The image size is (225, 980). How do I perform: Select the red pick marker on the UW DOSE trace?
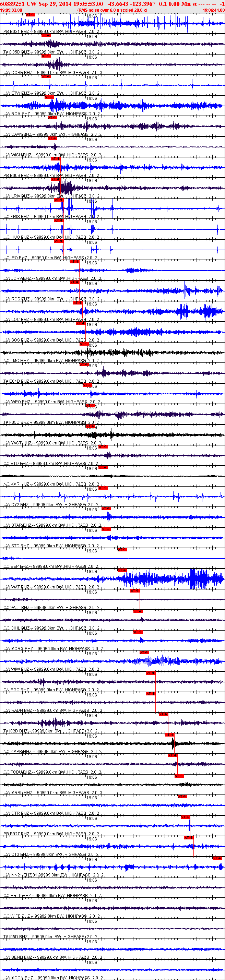click(x=46, y=56)
